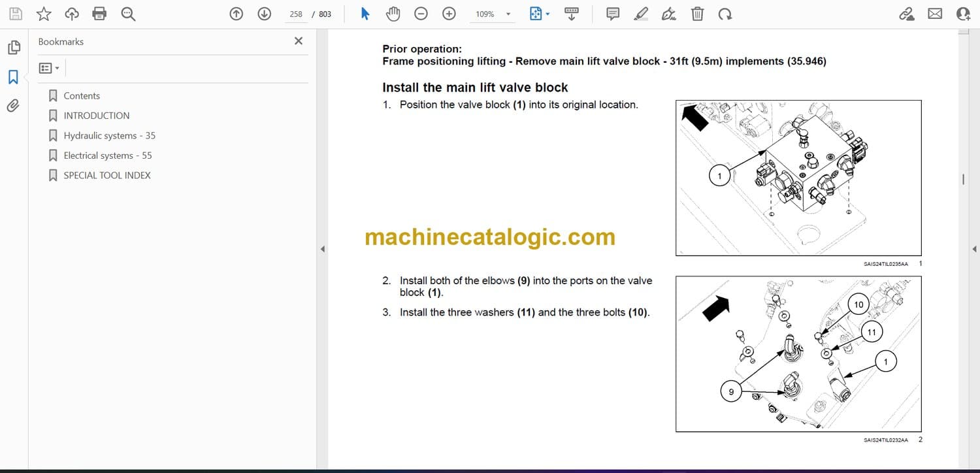Image resolution: width=980 pixels, height=473 pixels.
Task: Open the find text search tool
Action: pos(128,14)
